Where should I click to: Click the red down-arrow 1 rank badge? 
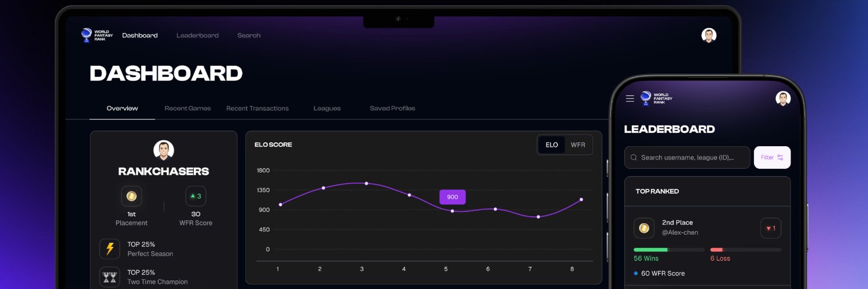tap(771, 228)
